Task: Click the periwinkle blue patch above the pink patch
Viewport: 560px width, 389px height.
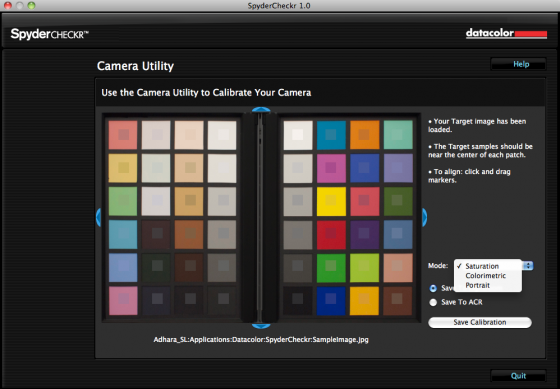Action: [x=123, y=268]
